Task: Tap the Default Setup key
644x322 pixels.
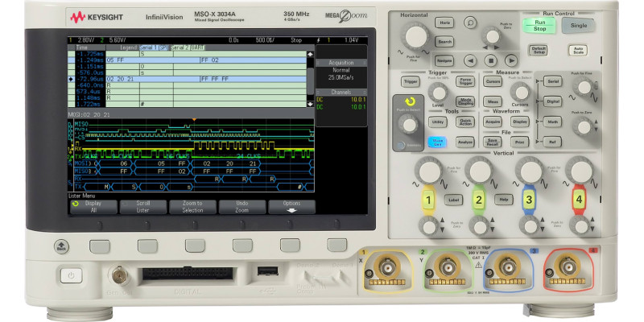Action: coord(538,51)
